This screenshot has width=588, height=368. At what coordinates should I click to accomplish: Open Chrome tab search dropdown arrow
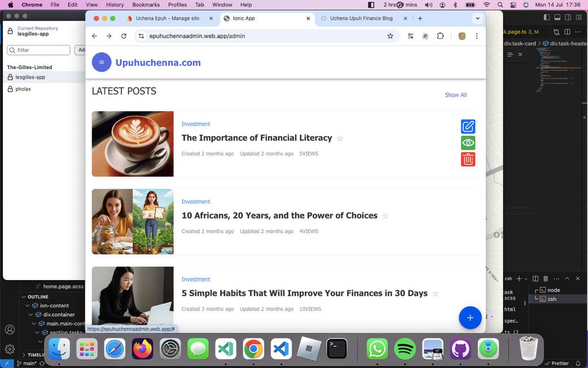click(478, 18)
